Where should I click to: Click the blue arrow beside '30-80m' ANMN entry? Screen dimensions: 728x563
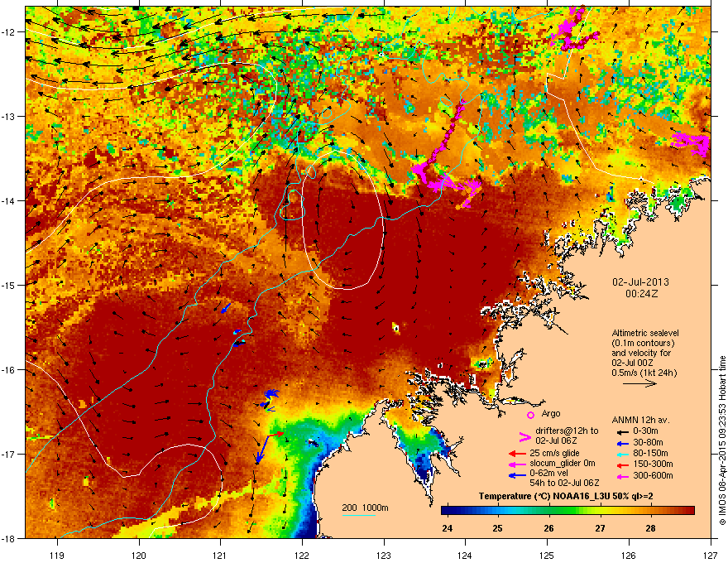tap(623, 443)
